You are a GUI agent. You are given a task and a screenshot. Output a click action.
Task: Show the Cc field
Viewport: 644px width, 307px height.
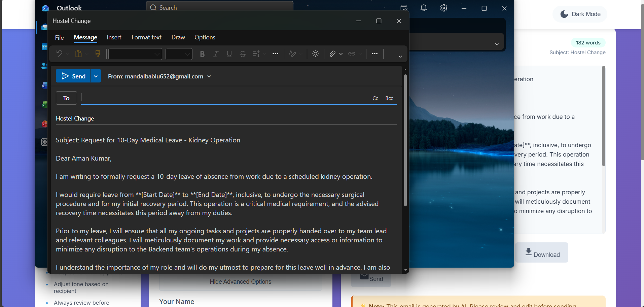[375, 98]
